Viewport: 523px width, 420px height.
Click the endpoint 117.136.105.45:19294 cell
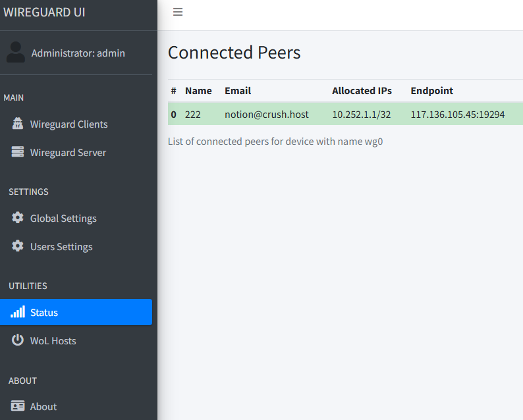coord(457,115)
